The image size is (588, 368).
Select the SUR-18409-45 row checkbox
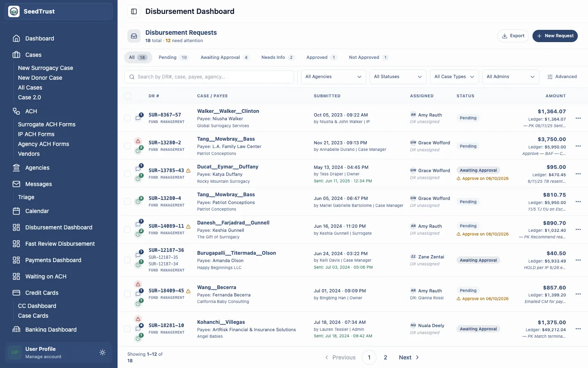(127, 294)
